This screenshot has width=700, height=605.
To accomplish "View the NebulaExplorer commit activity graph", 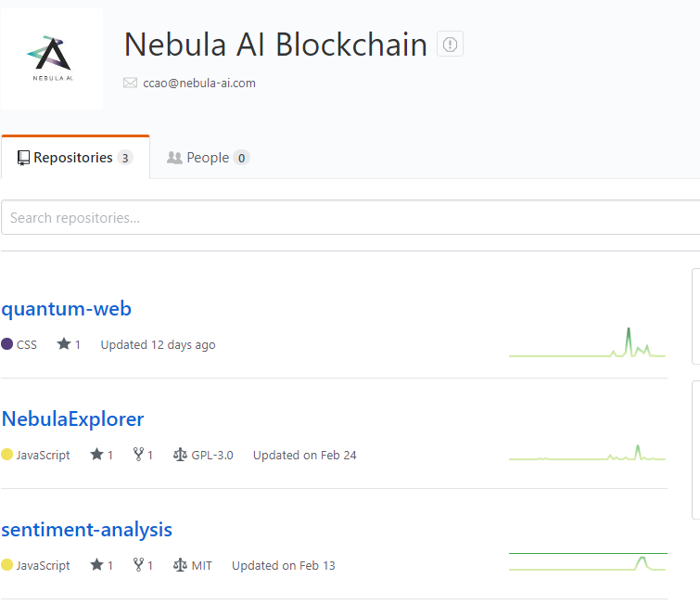I will 587,452.
